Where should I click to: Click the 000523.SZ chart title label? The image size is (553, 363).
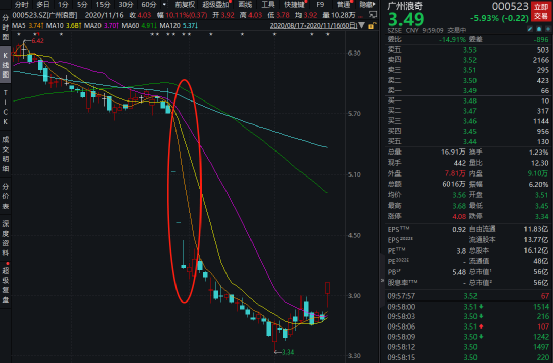[x=45, y=15]
